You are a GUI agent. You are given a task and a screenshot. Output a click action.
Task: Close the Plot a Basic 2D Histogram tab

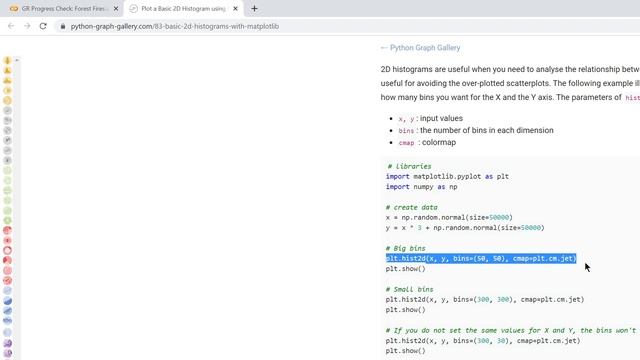[235, 8]
